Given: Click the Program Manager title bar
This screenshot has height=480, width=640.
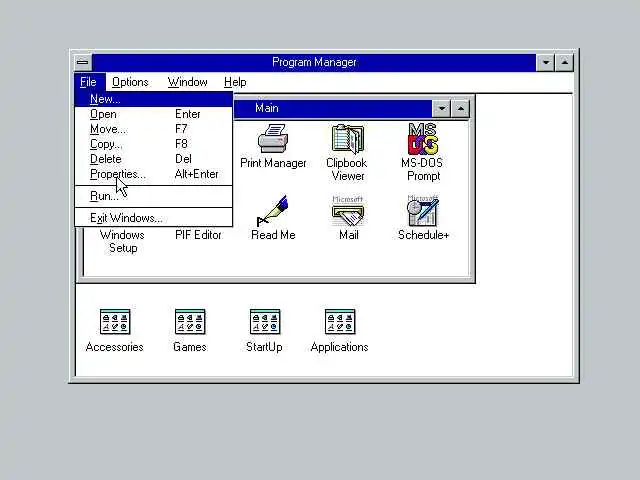Looking at the screenshot, I should click(x=314, y=62).
